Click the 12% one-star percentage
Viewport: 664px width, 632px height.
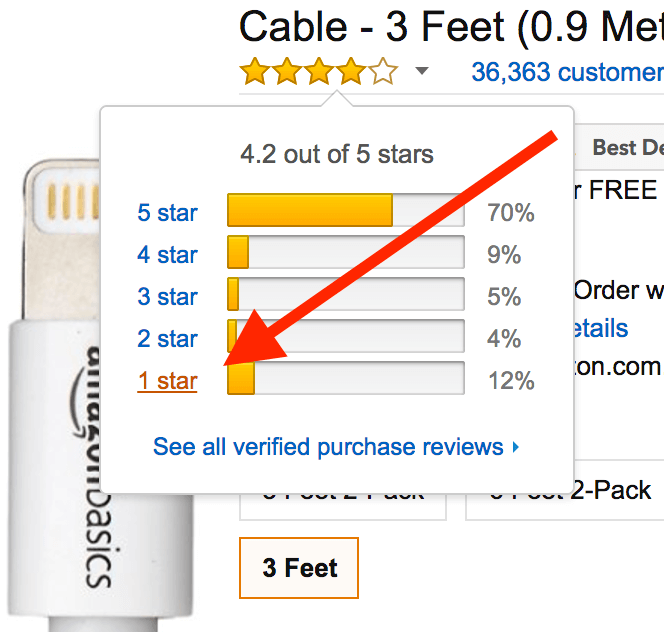pos(511,380)
